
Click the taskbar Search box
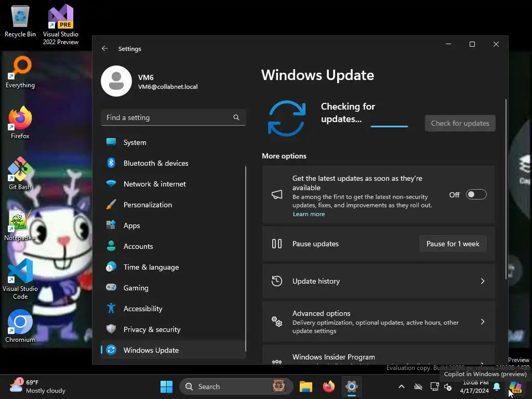pos(236,387)
